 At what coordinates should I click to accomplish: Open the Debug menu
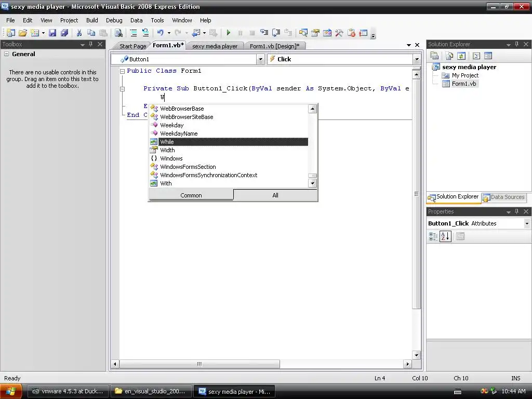(x=114, y=20)
